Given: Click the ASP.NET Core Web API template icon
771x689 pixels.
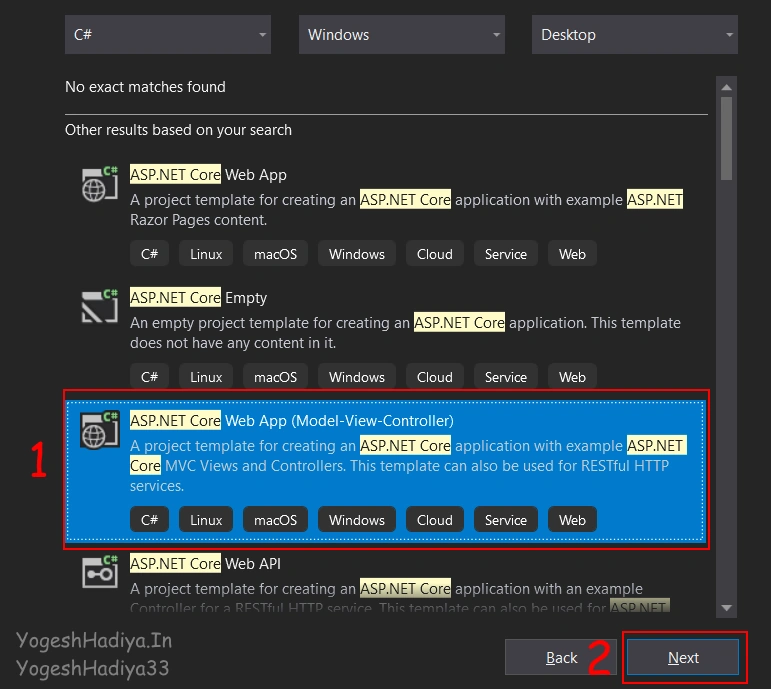Looking at the screenshot, I should (100, 572).
